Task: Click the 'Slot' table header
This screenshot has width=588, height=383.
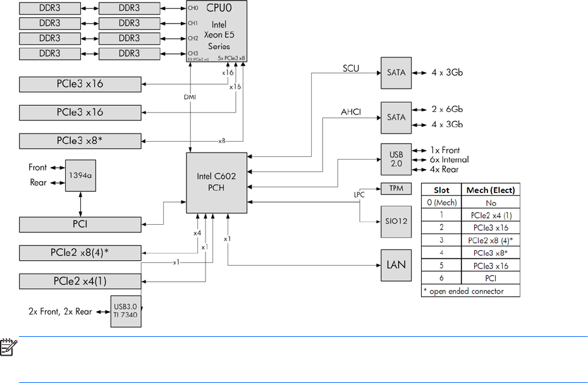Action: 441,190
